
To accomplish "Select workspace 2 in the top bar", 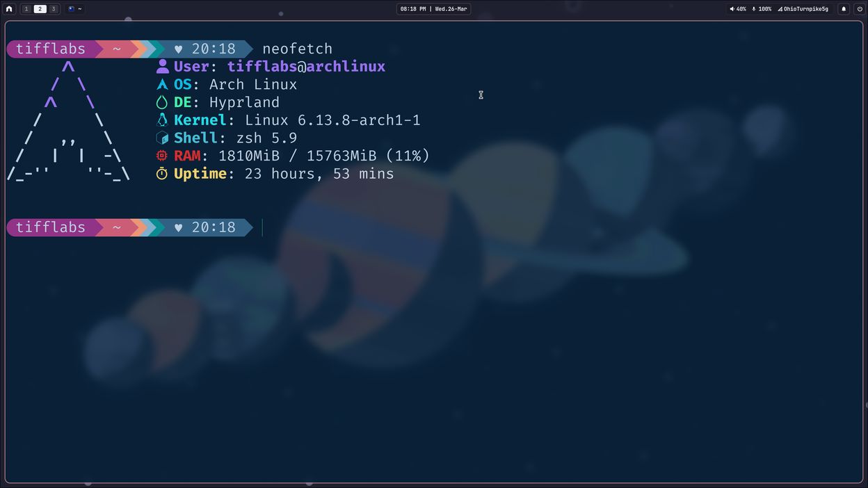I will point(40,9).
